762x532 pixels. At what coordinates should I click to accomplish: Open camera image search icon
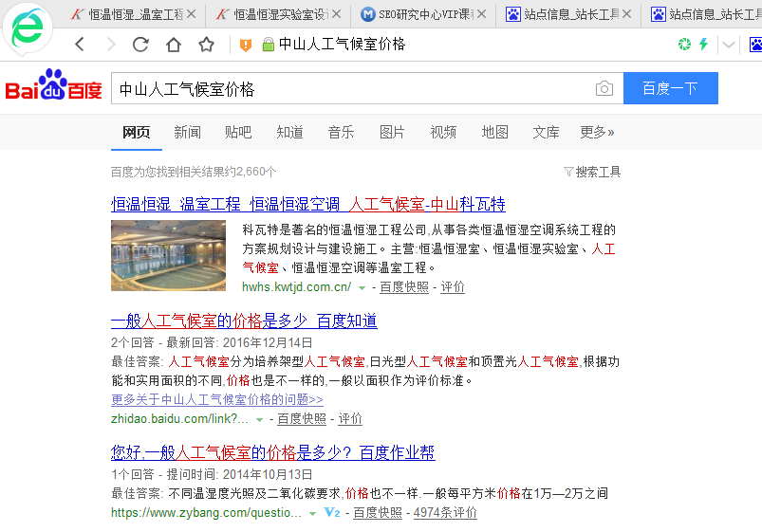[604, 88]
